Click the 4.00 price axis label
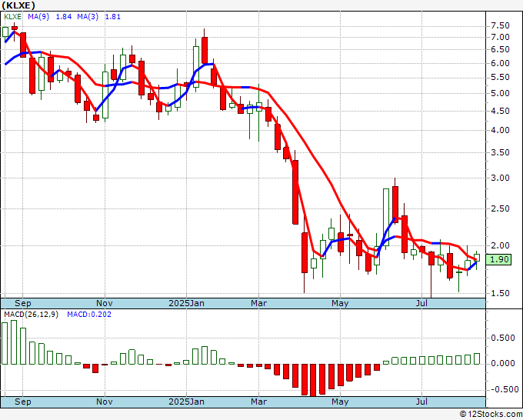 pos(501,131)
